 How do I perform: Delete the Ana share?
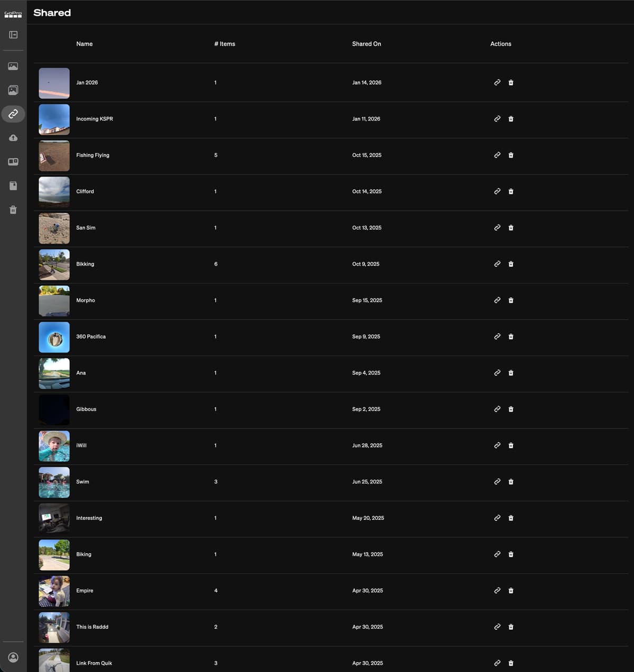pos(511,373)
